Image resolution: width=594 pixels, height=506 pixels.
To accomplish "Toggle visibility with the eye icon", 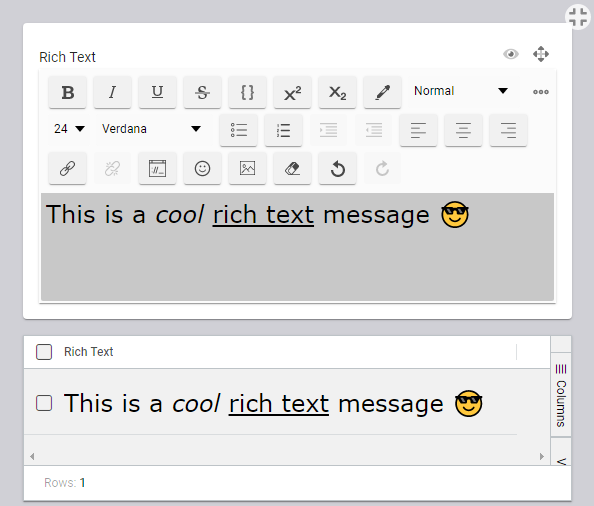I will 511,54.
